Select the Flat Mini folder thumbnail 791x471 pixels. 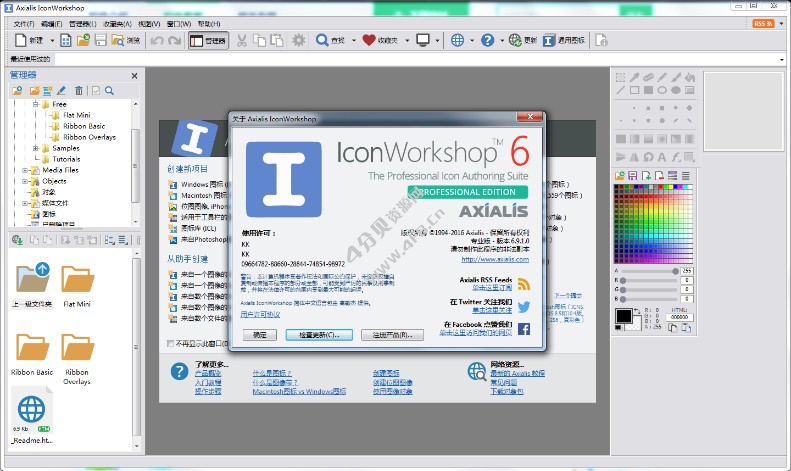(x=77, y=285)
